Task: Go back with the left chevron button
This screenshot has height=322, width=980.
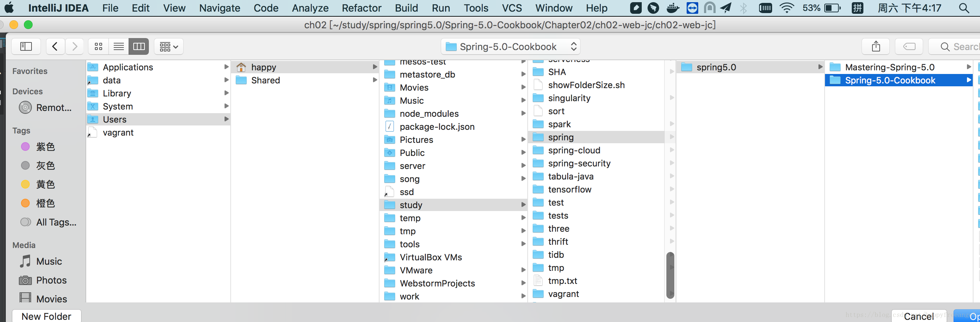Action: tap(55, 46)
